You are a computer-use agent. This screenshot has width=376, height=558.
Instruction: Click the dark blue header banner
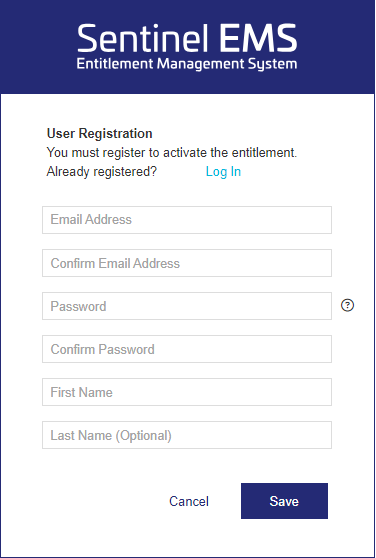188,47
